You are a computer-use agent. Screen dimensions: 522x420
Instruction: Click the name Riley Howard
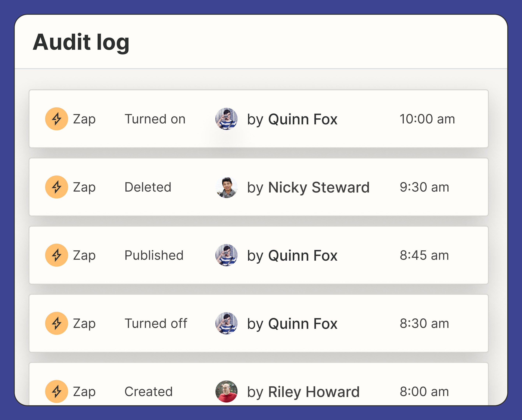click(x=314, y=392)
